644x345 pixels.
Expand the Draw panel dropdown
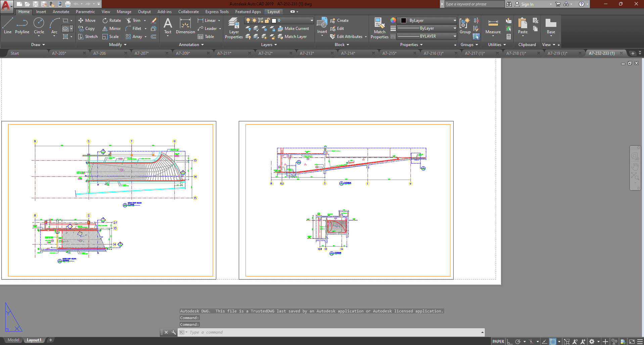(x=38, y=45)
